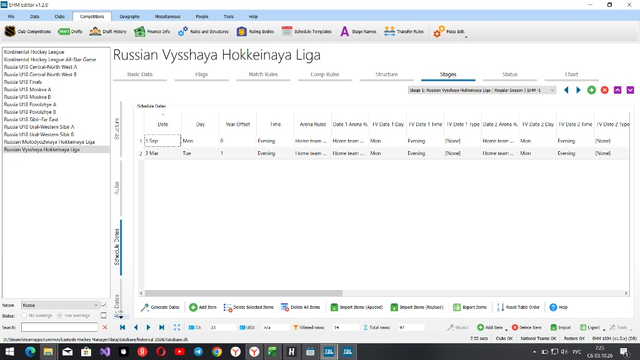Go to next record in navigation bar
Viewport: 640px width, 360px height.
click(149, 327)
